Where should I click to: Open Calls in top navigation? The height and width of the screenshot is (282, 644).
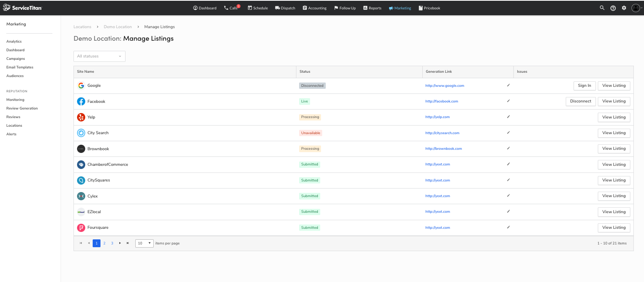pyautogui.click(x=232, y=8)
